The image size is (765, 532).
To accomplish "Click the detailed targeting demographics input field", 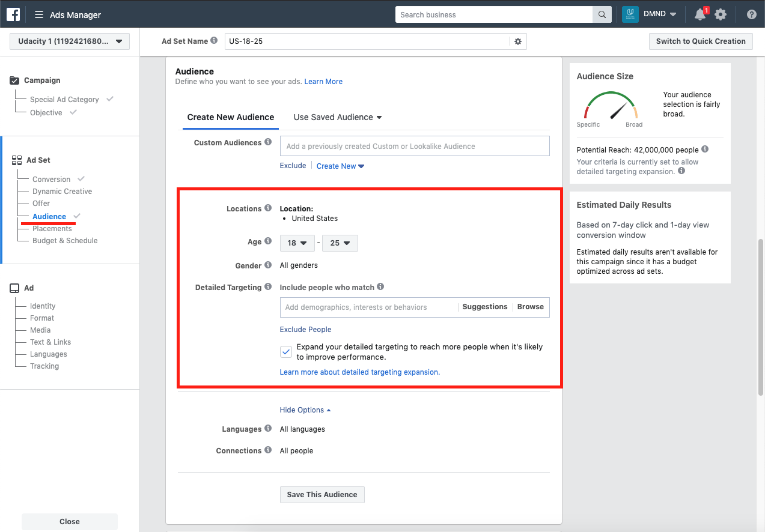I will 368,307.
